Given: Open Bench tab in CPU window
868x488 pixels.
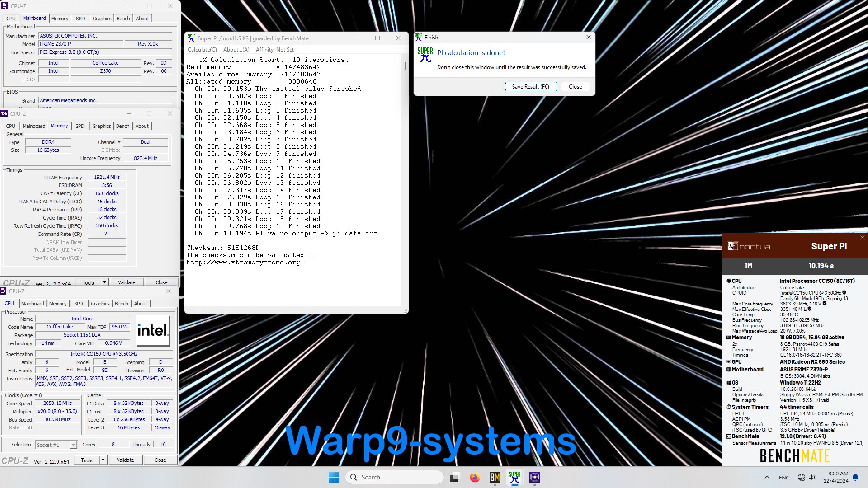Looking at the screenshot, I should (122, 304).
